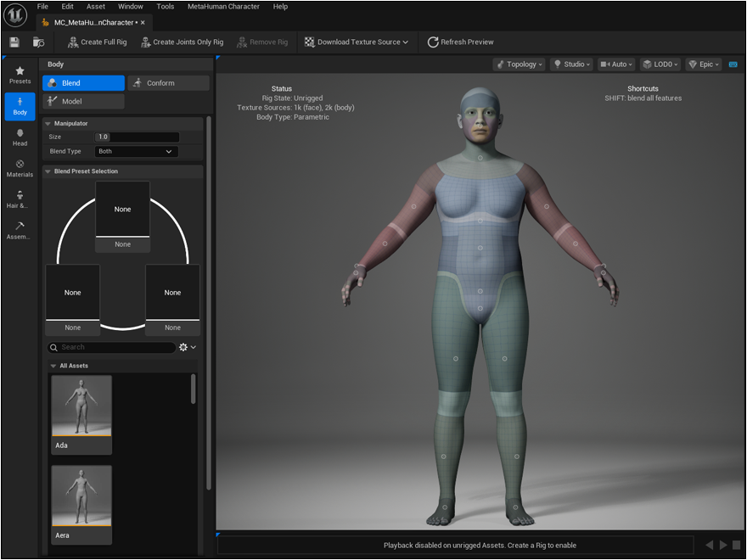Screen dimensions: 747x560
Task: Open the Window menu
Action: [x=131, y=7]
